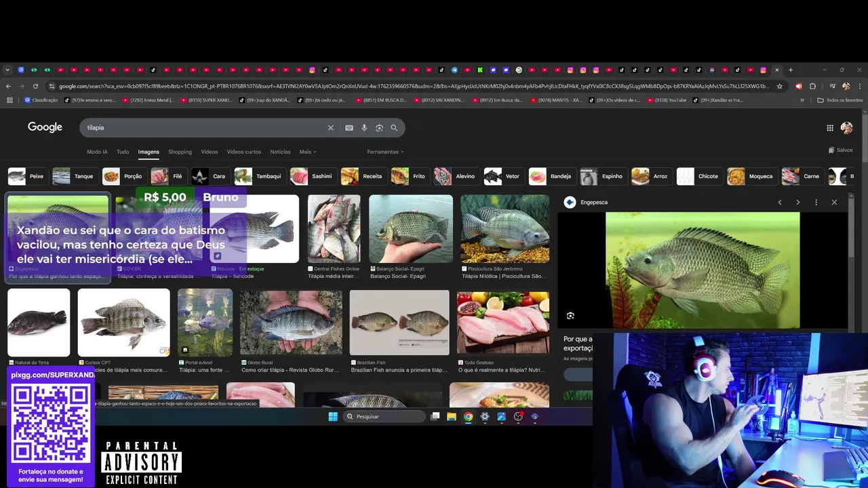Open Google Lens image search icon
This screenshot has height=488, width=868.
coord(379,127)
